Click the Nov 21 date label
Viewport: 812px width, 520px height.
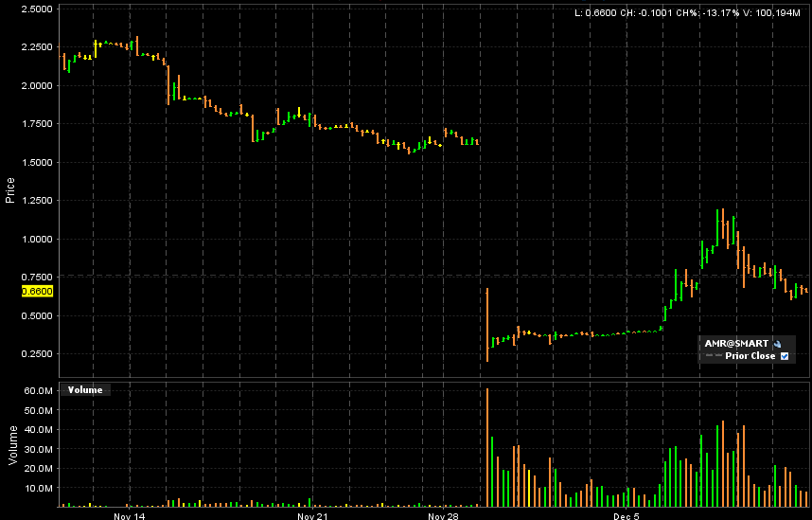(x=313, y=516)
